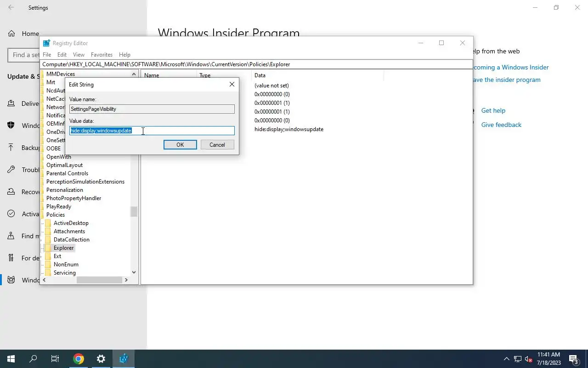This screenshot has width=588, height=368.
Task: Click the Settings back arrow
Action: (x=11, y=7)
